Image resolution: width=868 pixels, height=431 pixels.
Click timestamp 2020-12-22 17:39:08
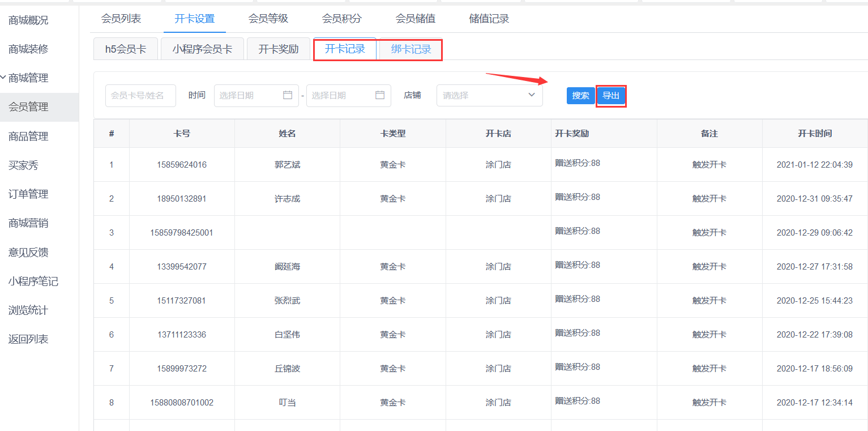click(x=815, y=335)
